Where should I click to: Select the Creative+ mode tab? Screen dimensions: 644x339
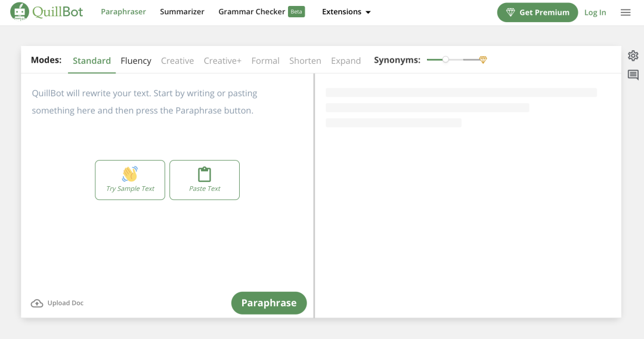(222, 61)
